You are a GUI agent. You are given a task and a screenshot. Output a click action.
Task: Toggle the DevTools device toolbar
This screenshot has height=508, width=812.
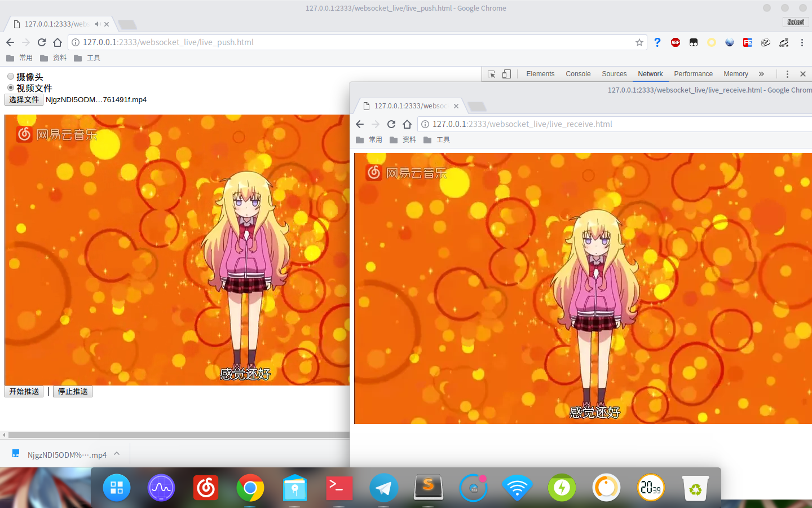coord(506,74)
